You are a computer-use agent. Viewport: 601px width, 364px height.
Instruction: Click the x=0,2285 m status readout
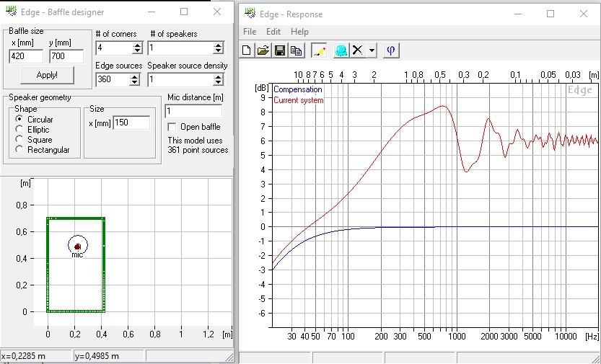point(23,357)
